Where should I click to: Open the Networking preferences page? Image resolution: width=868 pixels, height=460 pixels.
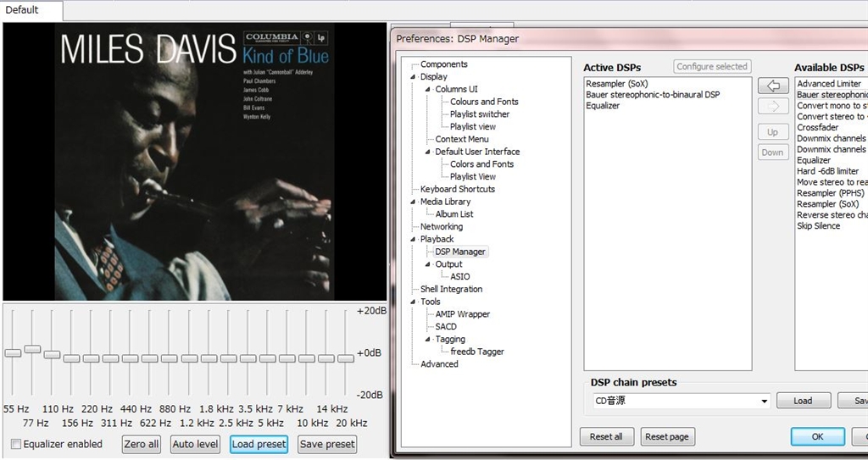441,226
